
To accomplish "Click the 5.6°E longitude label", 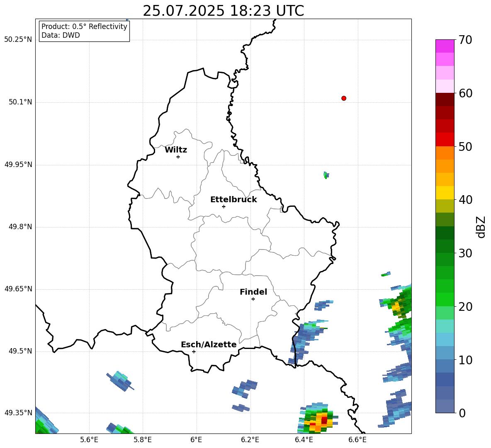I will [89, 440].
